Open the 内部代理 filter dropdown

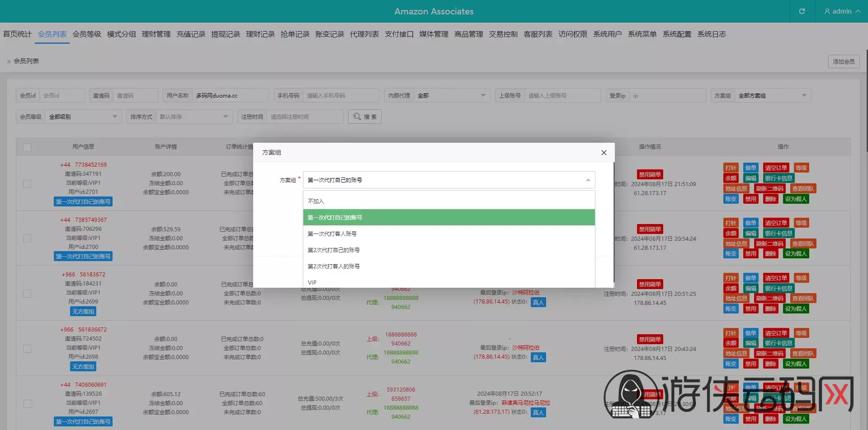pos(452,96)
